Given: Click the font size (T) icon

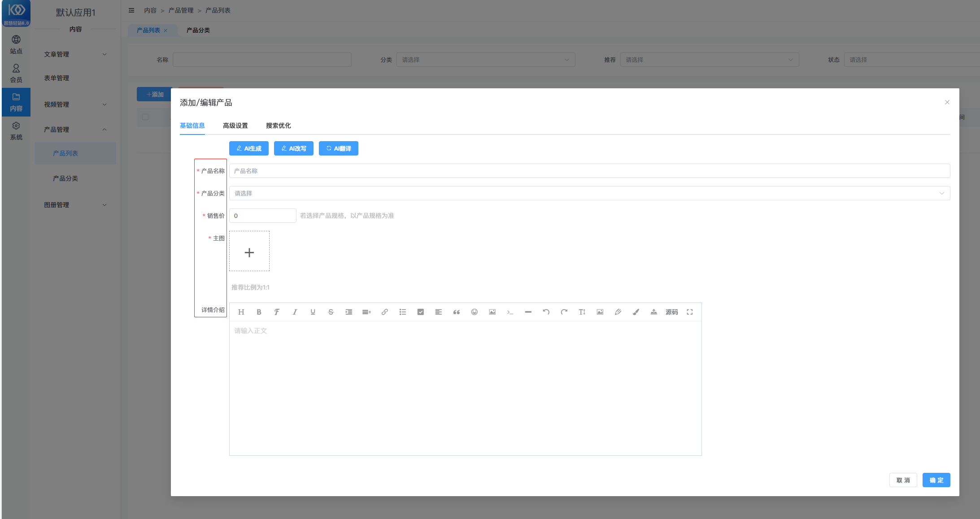Looking at the screenshot, I should (582, 312).
